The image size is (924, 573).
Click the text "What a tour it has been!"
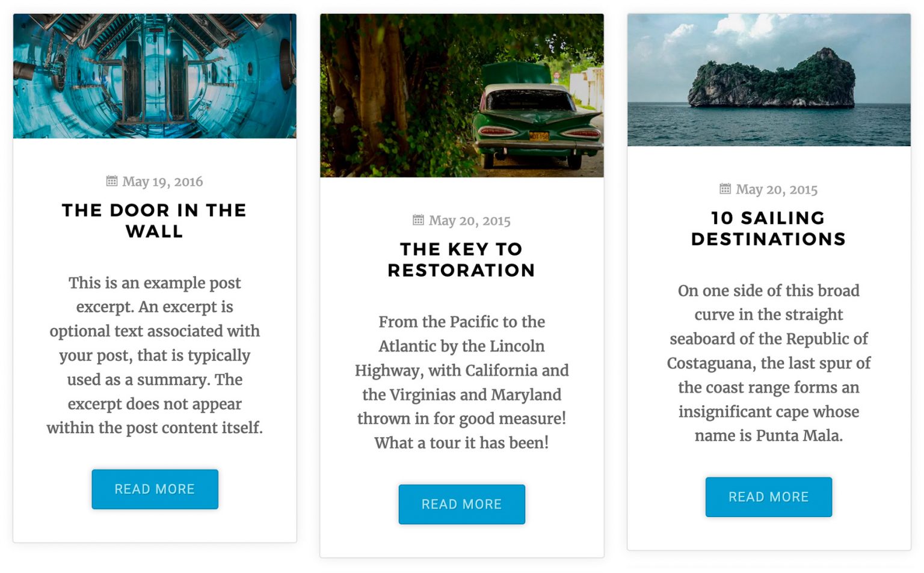(462, 443)
